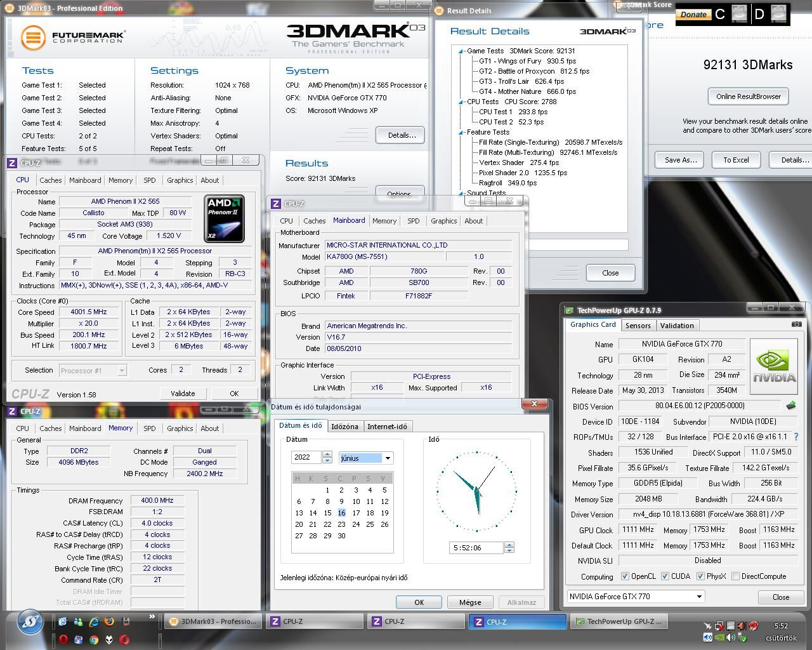Click Close button in GPU-Z
812x650 pixels.
click(781, 597)
